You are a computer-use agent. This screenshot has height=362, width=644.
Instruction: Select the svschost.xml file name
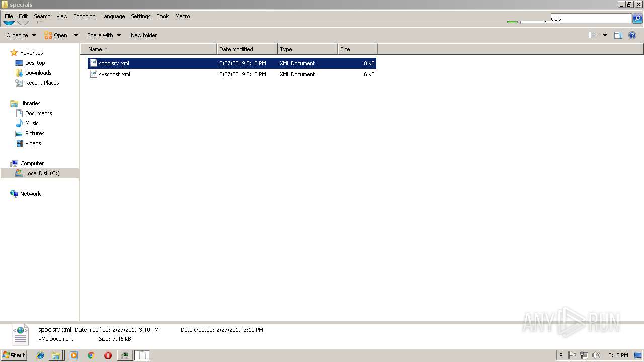click(x=114, y=74)
